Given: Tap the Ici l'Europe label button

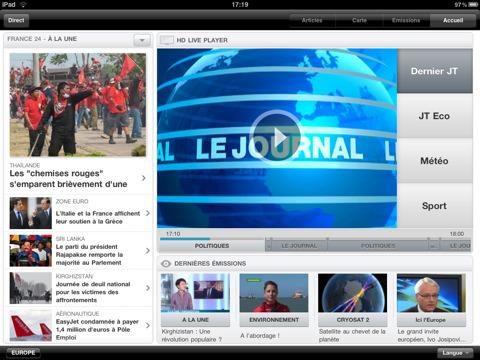Looking at the screenshot, I should (x=431, y=320).
